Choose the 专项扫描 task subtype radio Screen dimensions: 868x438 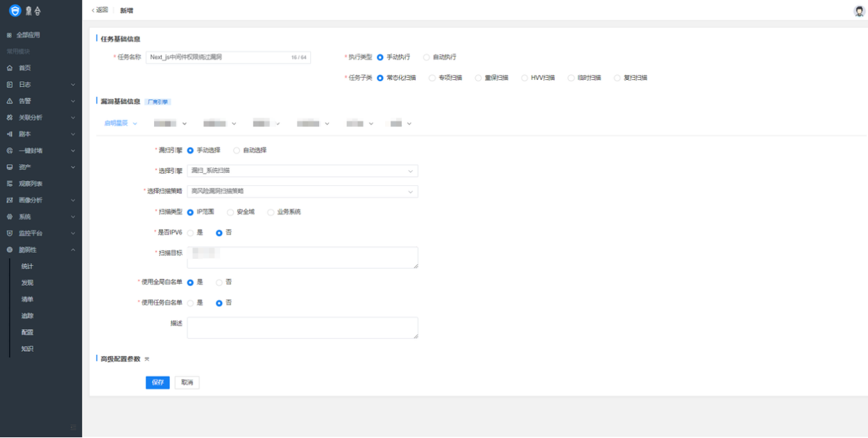click(432, 78)
